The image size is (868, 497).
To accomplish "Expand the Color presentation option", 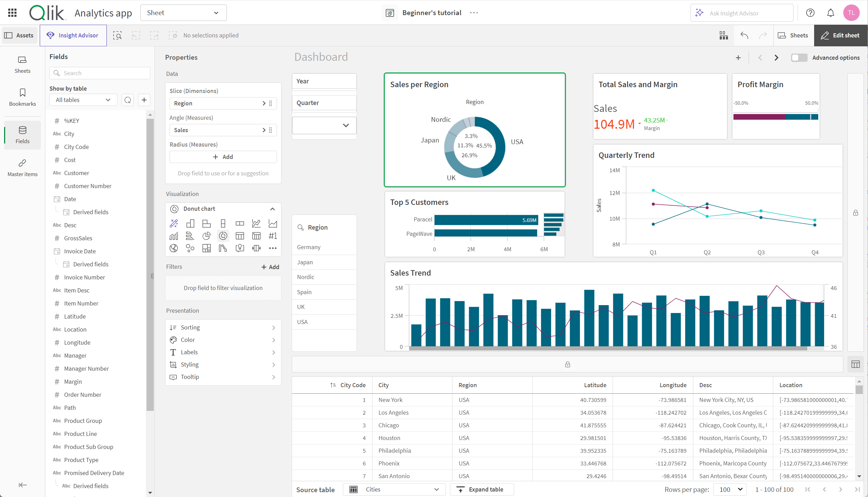I will point(222,339).
